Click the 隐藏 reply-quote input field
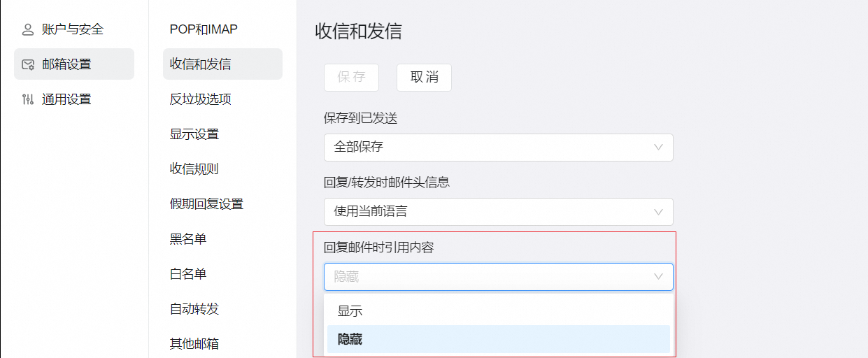868x358 pixels. coord(483,277)
